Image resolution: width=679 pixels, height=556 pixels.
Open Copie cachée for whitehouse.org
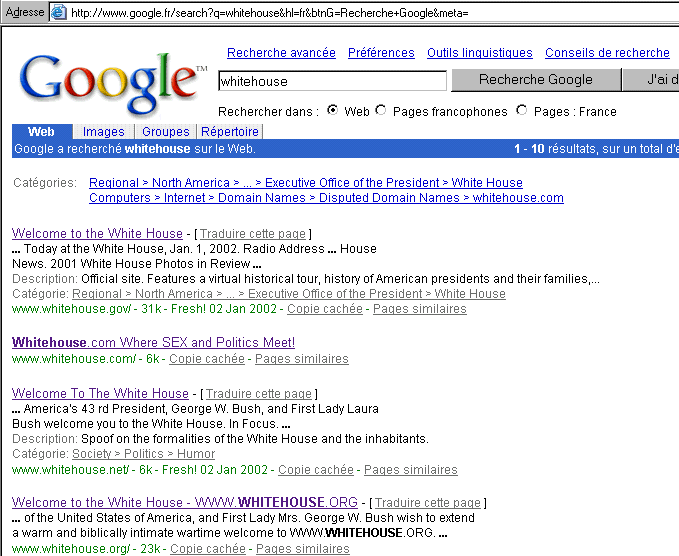point(208,549)
